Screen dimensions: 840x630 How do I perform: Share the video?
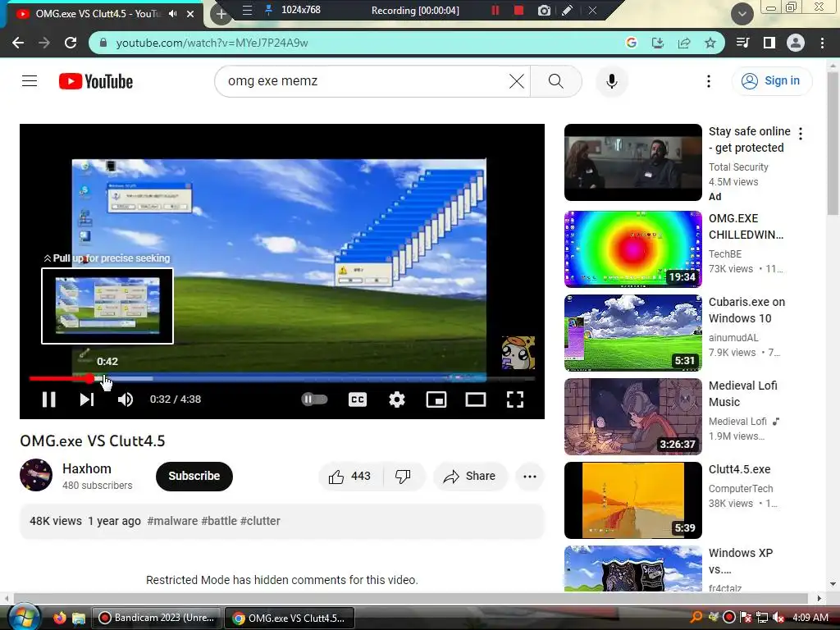tap(470, 476)
